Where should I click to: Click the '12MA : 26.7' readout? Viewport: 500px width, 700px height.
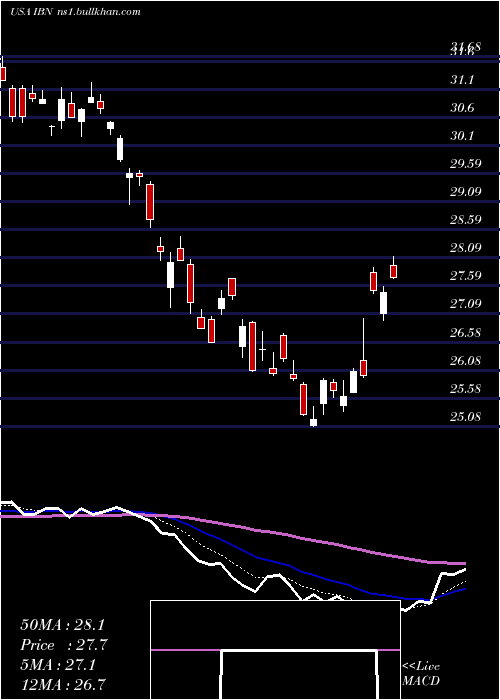click(62, 685)
